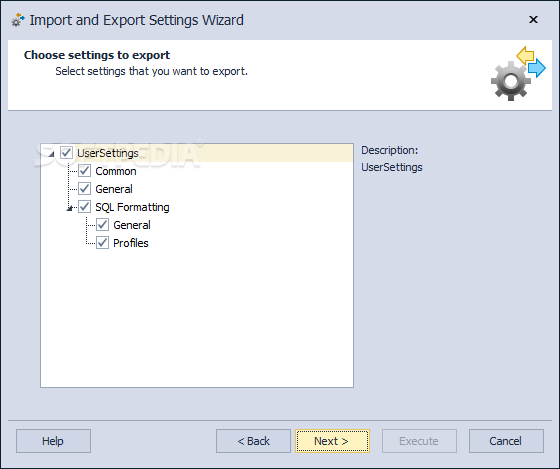Screen dimensions: 560x469
Task: Uncheck the SQL Formatting checkbox
Action: click(85, 207)
